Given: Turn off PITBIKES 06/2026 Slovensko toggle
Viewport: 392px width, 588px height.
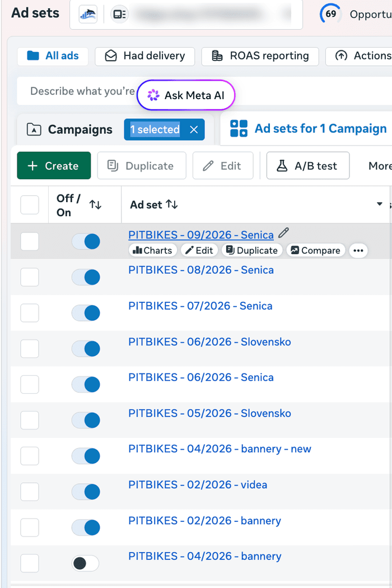Looking at the screenshot, I should tap(86, 349).
